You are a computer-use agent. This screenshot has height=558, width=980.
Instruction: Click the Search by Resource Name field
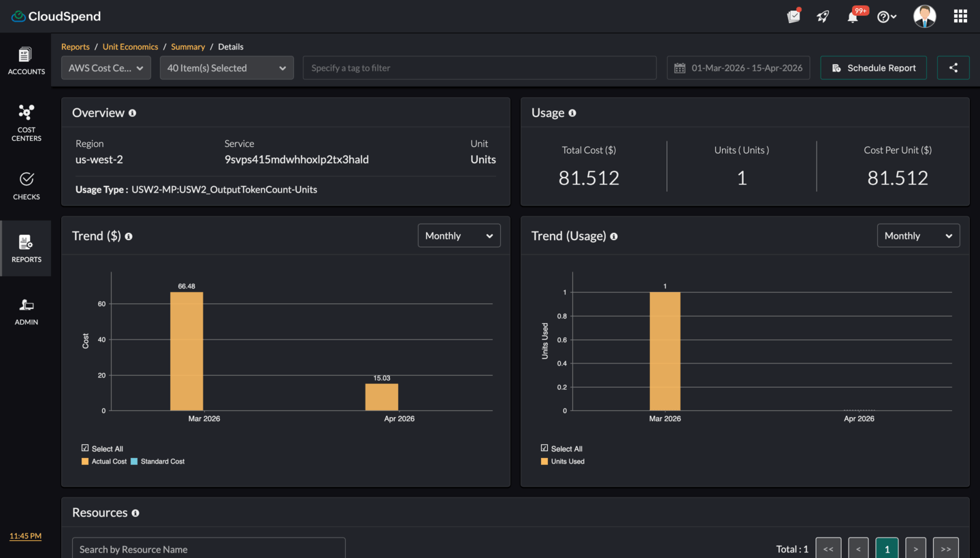tap(209, 549)
